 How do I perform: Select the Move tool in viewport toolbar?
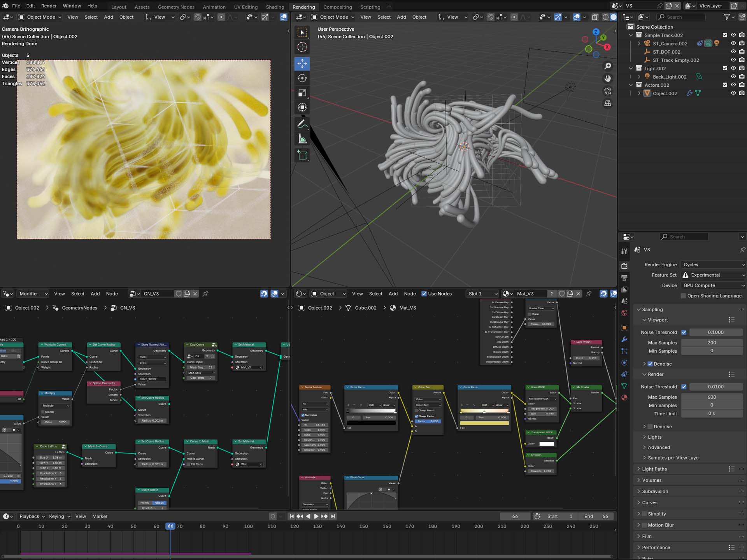click(x=302, y=63)
